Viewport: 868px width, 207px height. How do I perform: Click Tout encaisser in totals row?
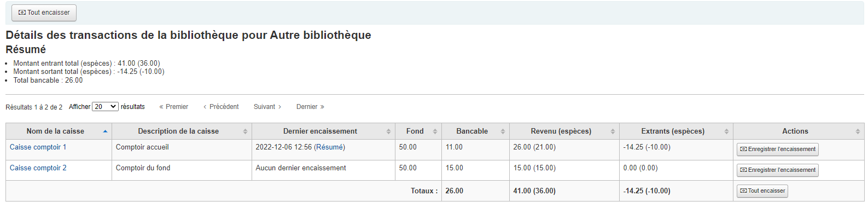click(762, 191)
